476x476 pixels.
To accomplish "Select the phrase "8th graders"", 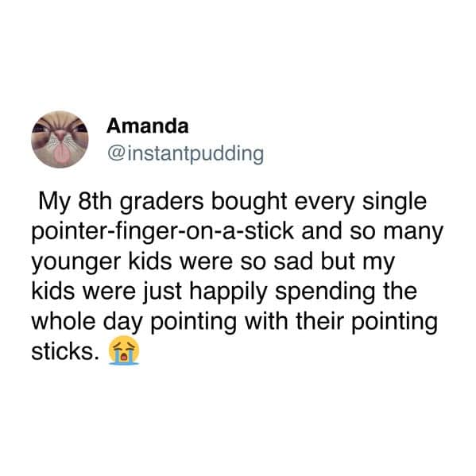I will pos(141,203).
